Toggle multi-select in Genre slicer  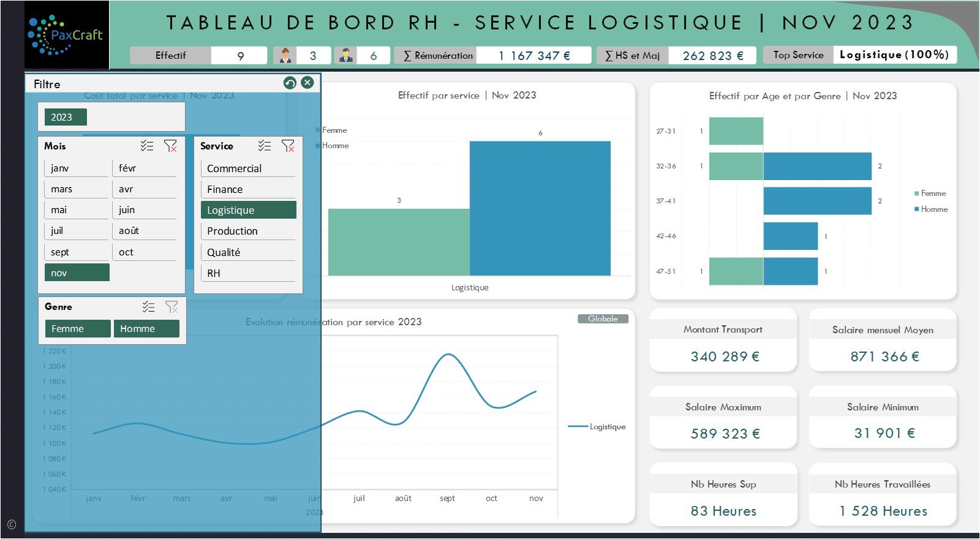[x=148, y=307]
